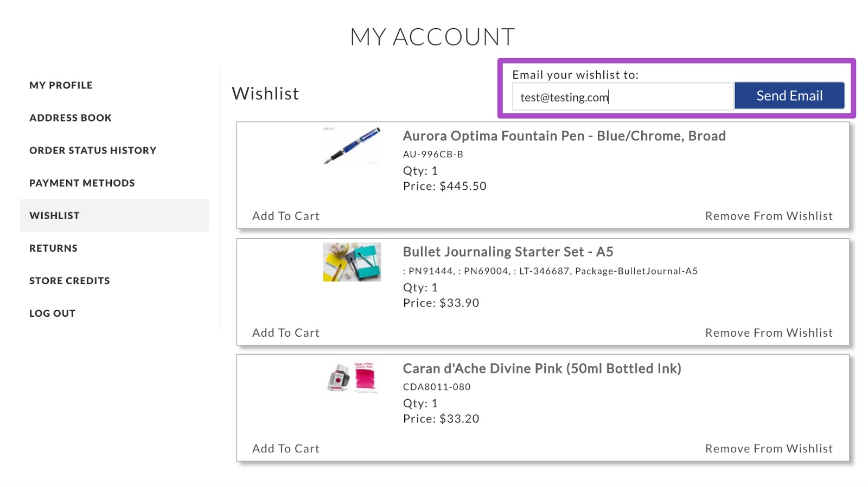This screenshot has height=487, width=868.
Task: Add Caran d'Ache Divine Pink to cart
Action: [x=286, y=448]
